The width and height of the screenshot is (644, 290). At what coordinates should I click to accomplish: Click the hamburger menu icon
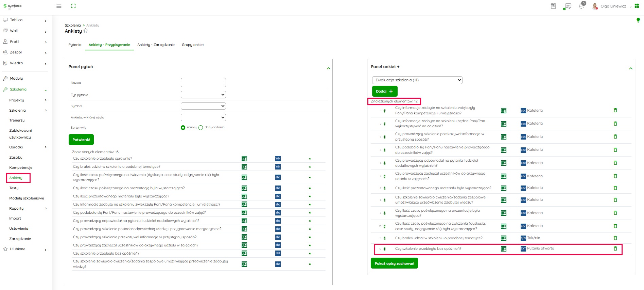59,6
